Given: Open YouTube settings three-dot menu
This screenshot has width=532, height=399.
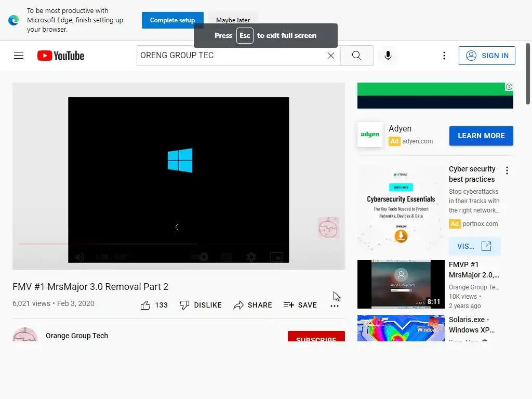Looking at the screenshot, I should [x=444, y=56].
